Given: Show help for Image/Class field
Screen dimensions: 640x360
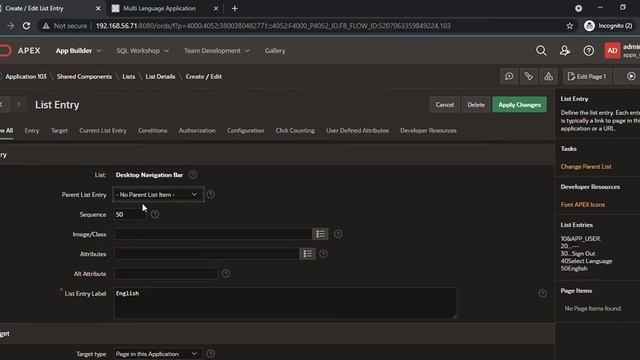Looking at the screenshot, I should coord(338,234).
